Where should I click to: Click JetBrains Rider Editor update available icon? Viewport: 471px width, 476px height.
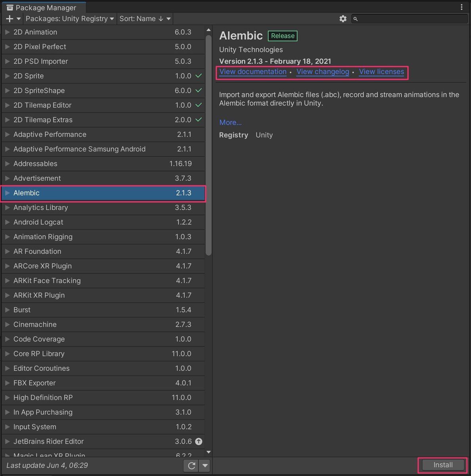[x=199, y=441]
